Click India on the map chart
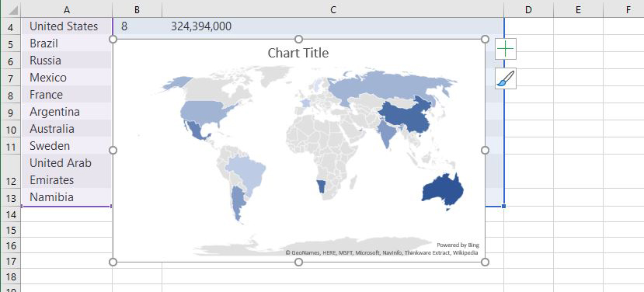The width and height of the screenshot is (644, 292). (x=386, y=132)
